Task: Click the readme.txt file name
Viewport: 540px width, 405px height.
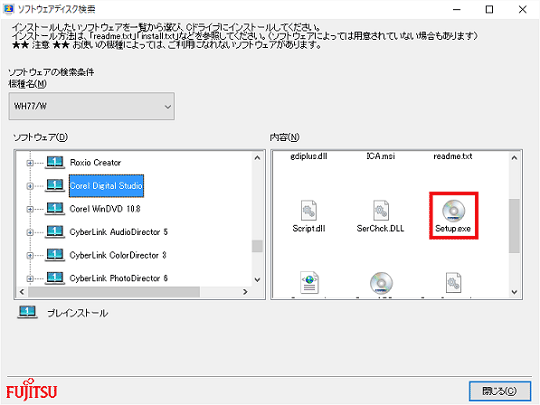Action: (x=453, y=156)
